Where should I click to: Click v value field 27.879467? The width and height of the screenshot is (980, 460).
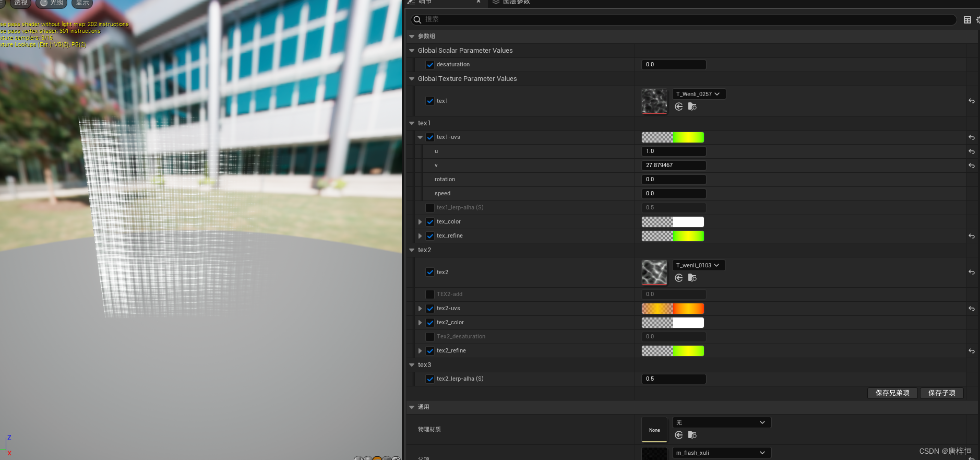coord(674,166)
